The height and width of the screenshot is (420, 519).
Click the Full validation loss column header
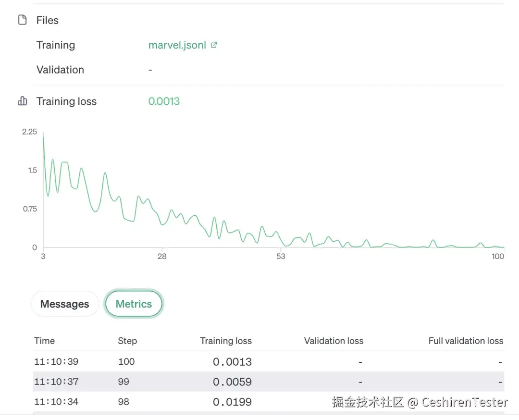point(466,341)
